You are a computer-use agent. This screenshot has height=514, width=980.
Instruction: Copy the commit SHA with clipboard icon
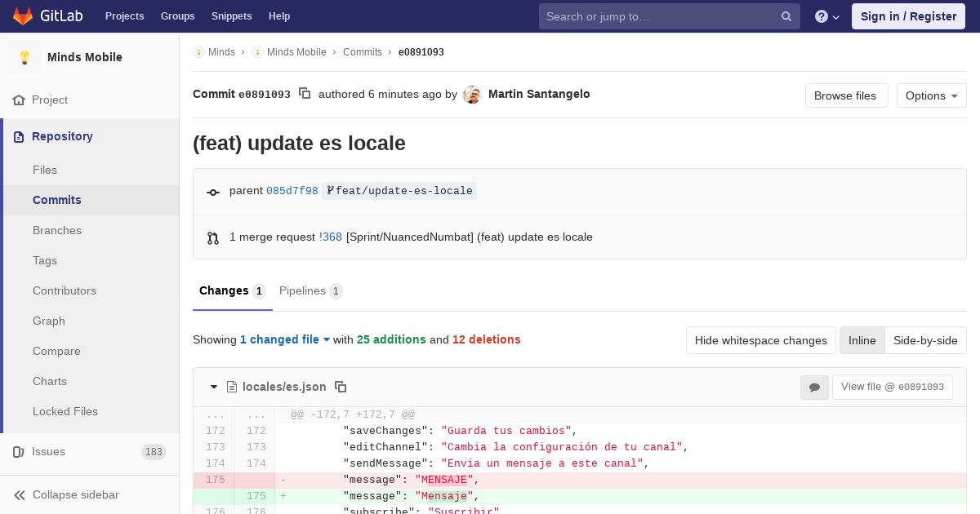click(x=305, y=94)
